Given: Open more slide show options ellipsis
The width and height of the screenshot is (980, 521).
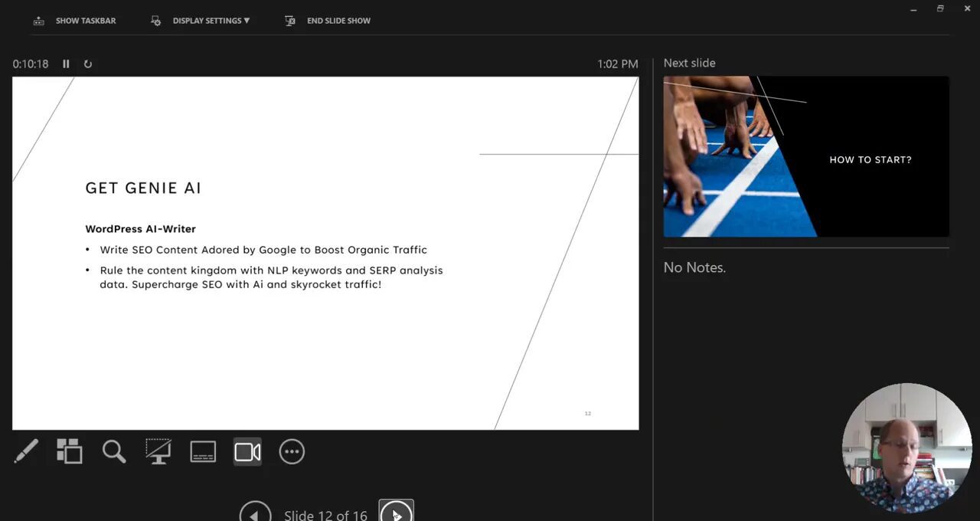Looking at the screenshot, I should (x=292, y=452).
